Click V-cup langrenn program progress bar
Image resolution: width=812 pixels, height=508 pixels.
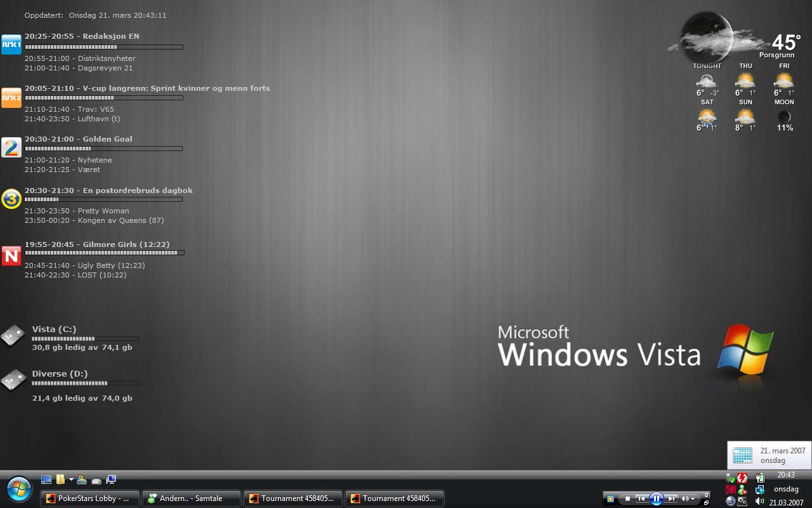[104, 98]
